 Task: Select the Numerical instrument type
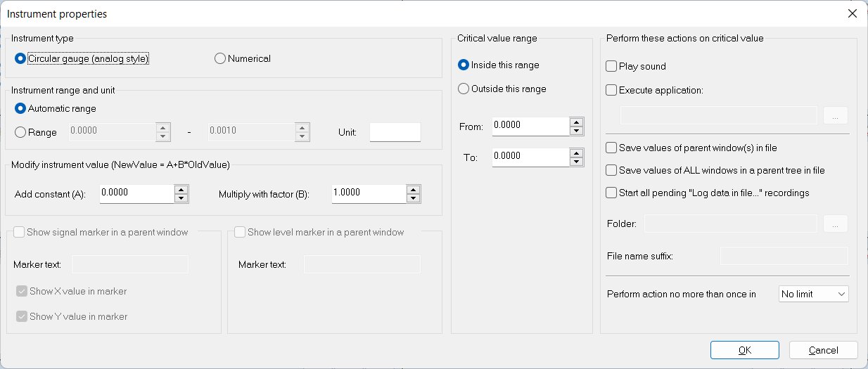click(220, 59)
